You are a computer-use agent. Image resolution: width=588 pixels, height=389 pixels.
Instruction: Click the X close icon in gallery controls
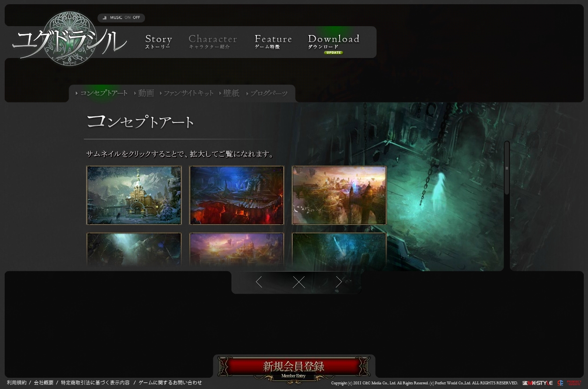[x=298, y=282]
